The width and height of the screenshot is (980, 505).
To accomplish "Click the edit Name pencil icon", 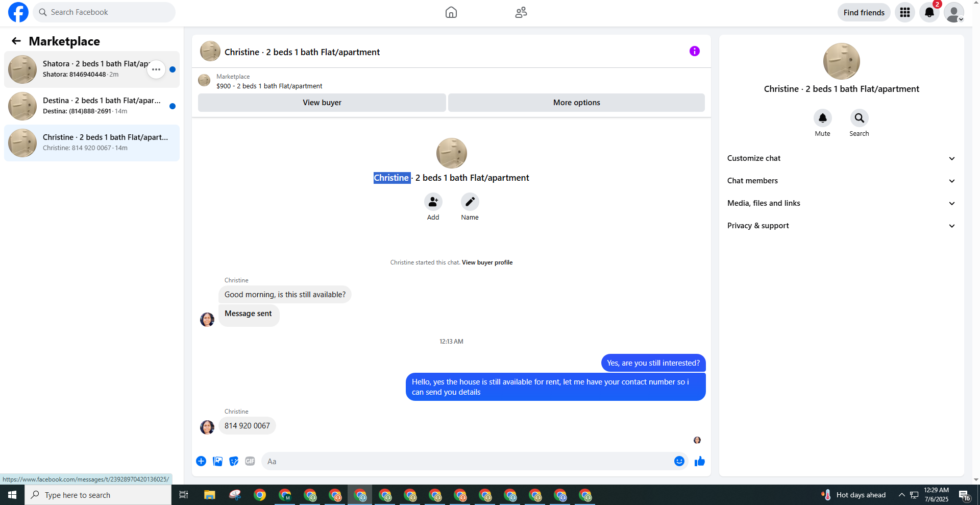I will (470, 202).
